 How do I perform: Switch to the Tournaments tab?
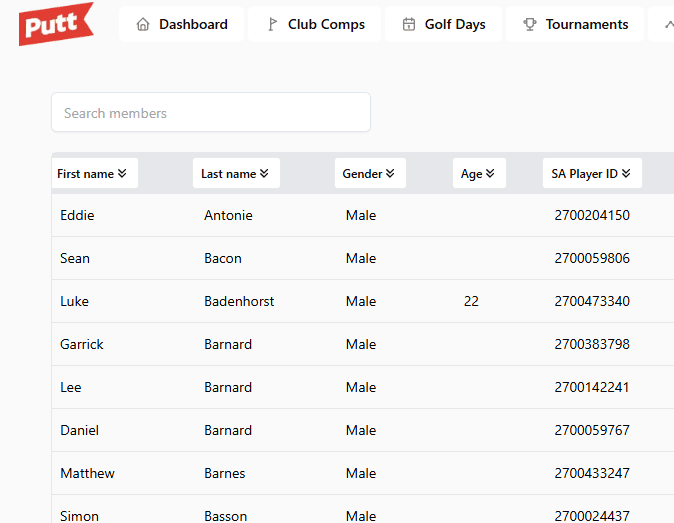pyautogui.click(x=574, y=24)
